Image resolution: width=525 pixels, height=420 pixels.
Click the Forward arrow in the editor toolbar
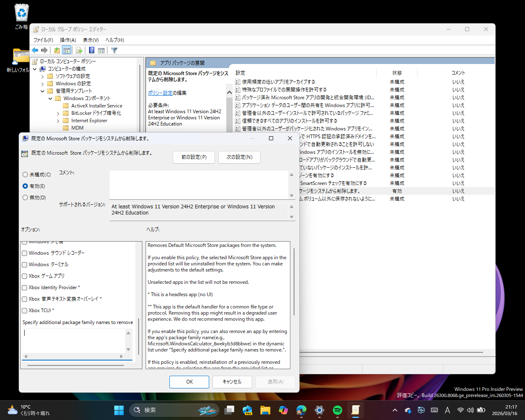[44, 50]
